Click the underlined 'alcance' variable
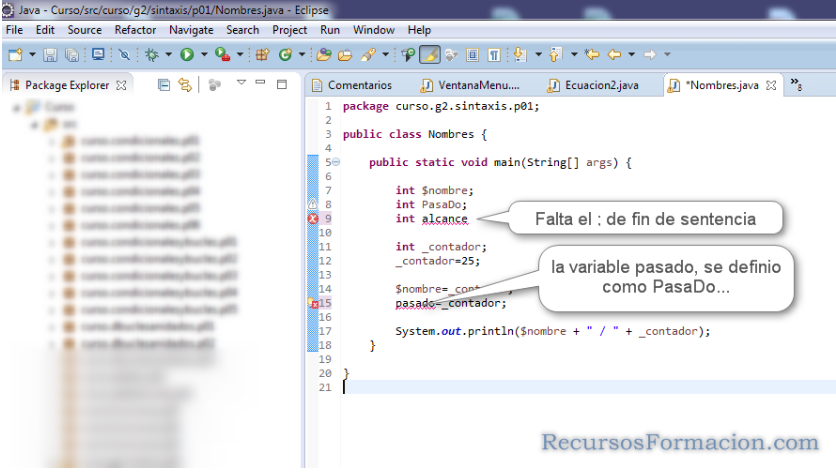 445,219
